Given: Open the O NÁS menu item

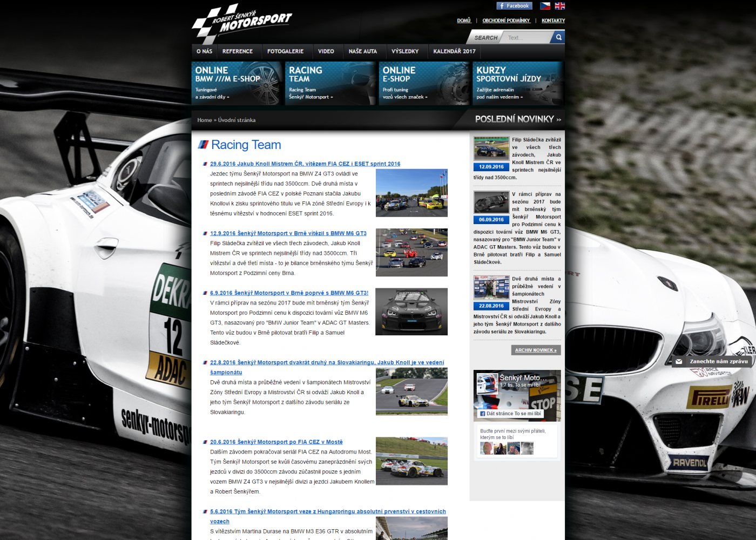Looking at the screenshot, I should pyautogui.click(x=204, y=51).
